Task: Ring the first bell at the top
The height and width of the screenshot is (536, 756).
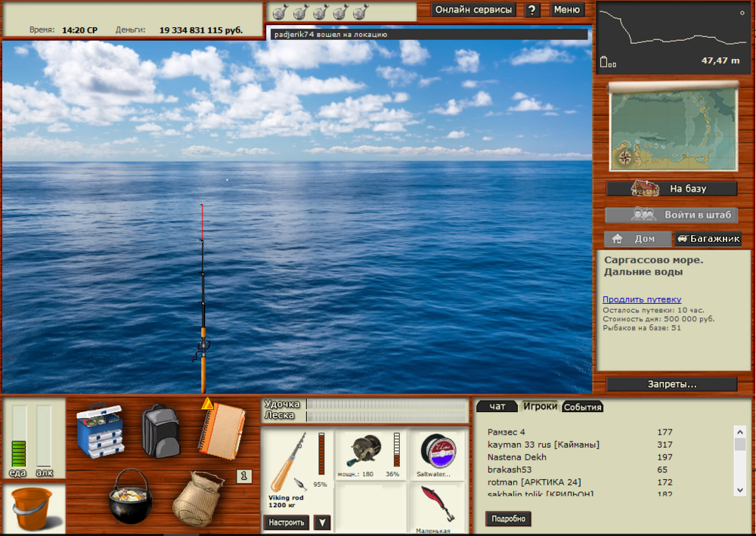Action: pyautogui.click(x=281, y=12)
